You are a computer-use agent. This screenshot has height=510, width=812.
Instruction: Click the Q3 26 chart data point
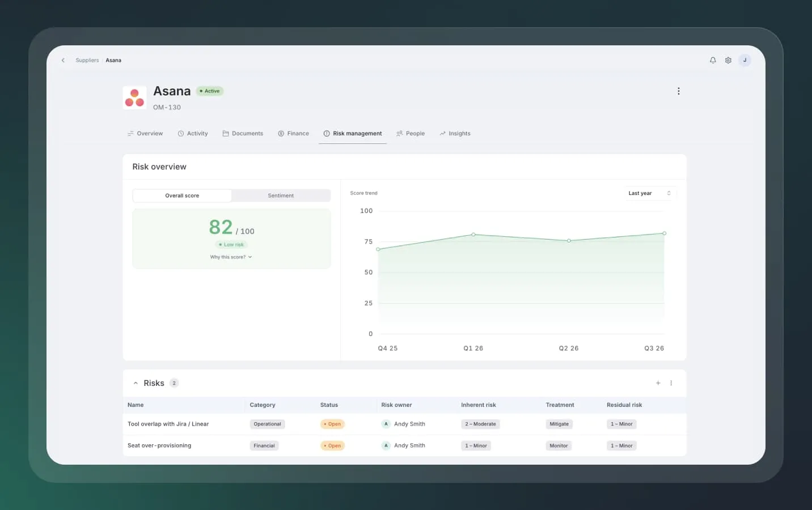(x=664, y=233)
